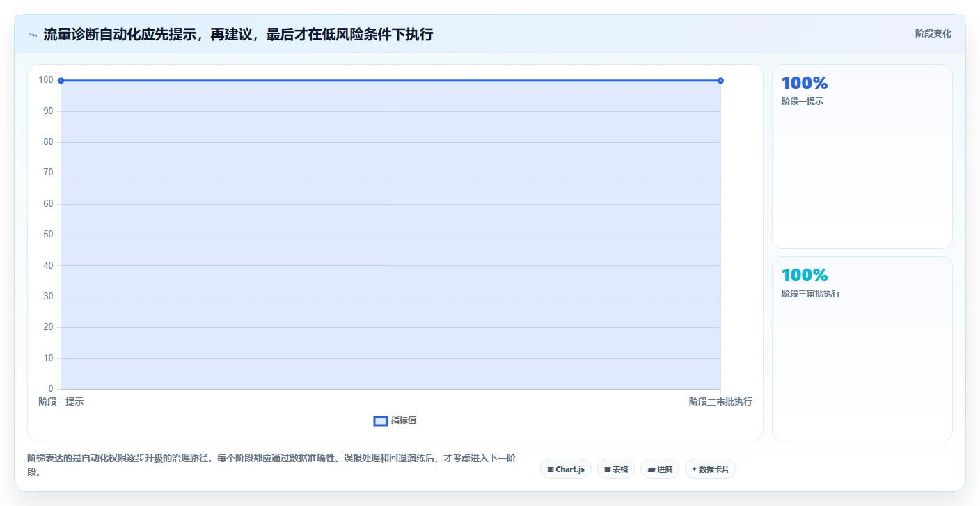This screenshot has height=506, width=980.
Task: Click the 指标值 legend color box
Action: click(x=381, y=421)
